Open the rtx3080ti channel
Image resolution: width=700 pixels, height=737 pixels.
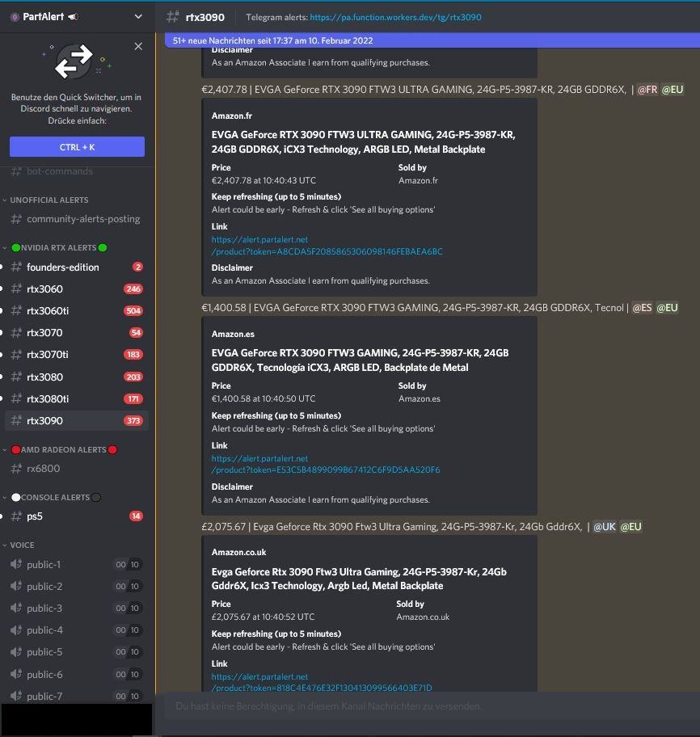pyautogui.click(x=77, y=398)
